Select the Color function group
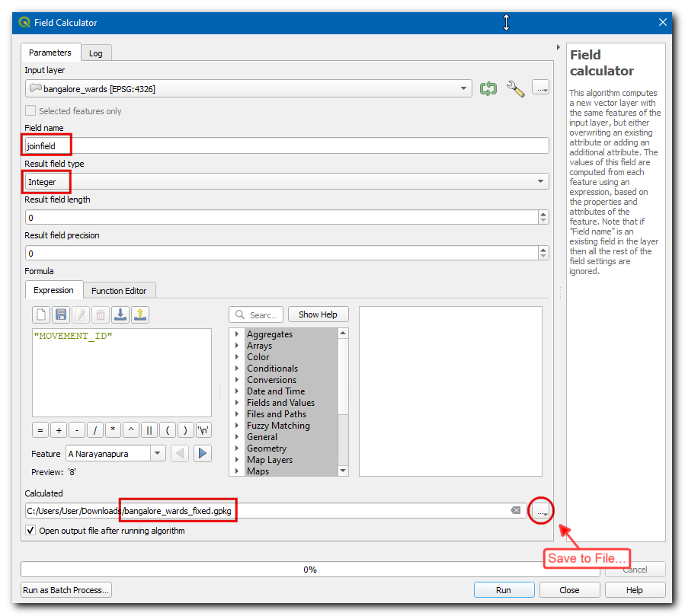685x616 pixels. coord(258,356)
